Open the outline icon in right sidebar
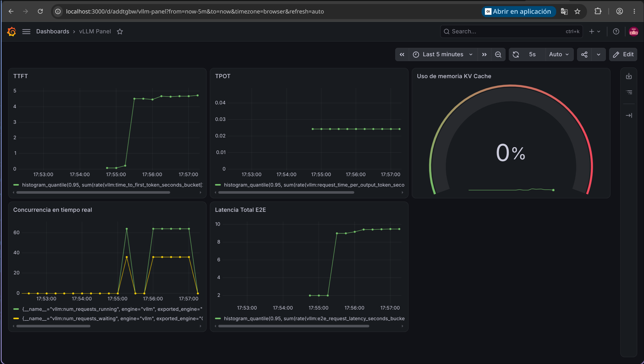This screenshot has width=644, height=364. coord(629,92)
